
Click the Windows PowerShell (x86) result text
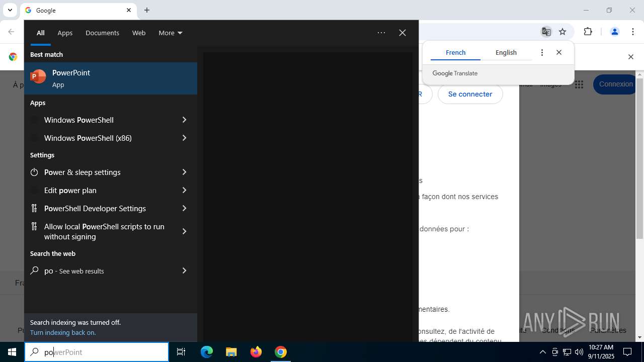[88, 138]
